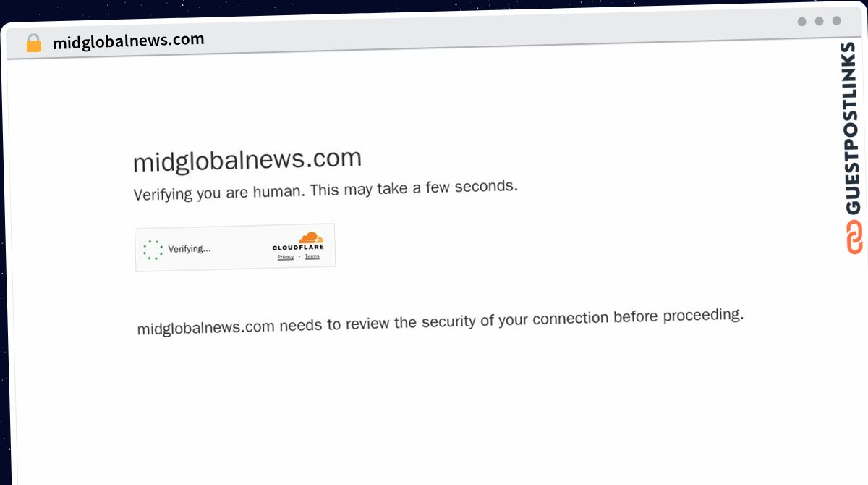Click the middle gray window control dot

[820, 21]
